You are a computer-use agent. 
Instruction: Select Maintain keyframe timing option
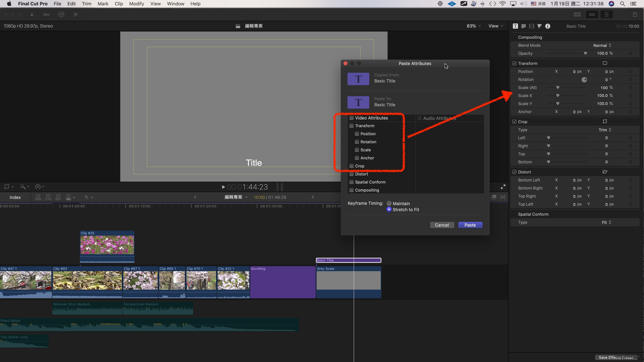point(389,203)
